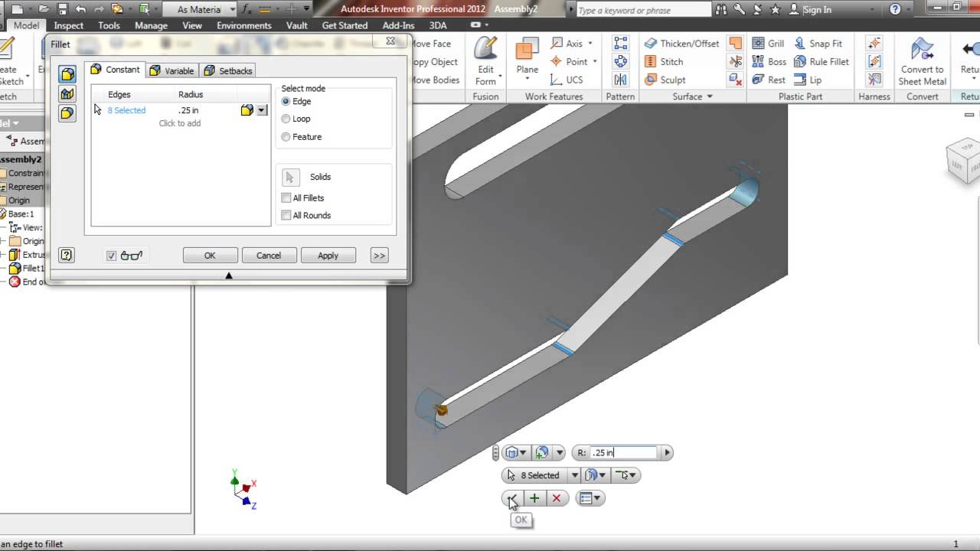Click the Rest plastic part tool
The height and width of the screenshot is (551, 980).
point(769,80)
